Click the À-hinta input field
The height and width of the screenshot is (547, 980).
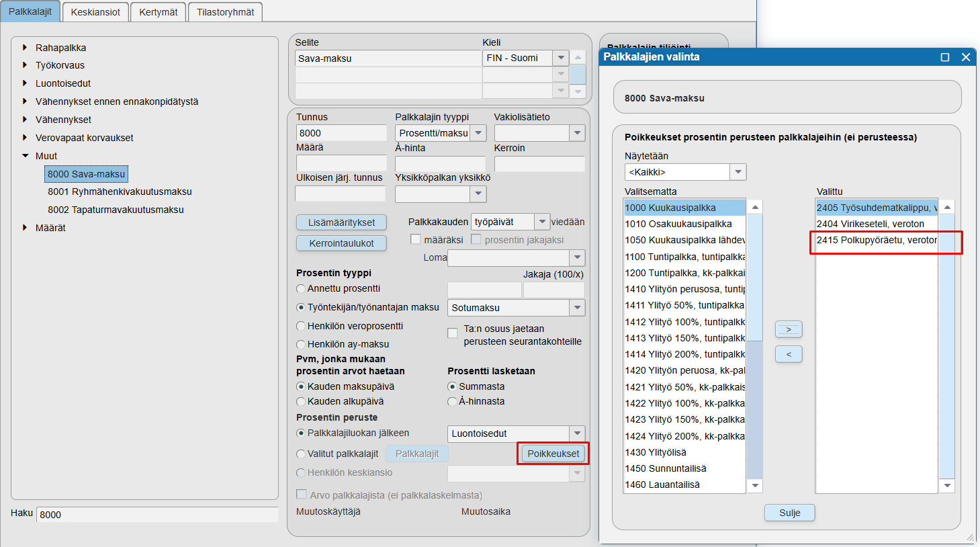pyautogui.click(x=440, y=164)
